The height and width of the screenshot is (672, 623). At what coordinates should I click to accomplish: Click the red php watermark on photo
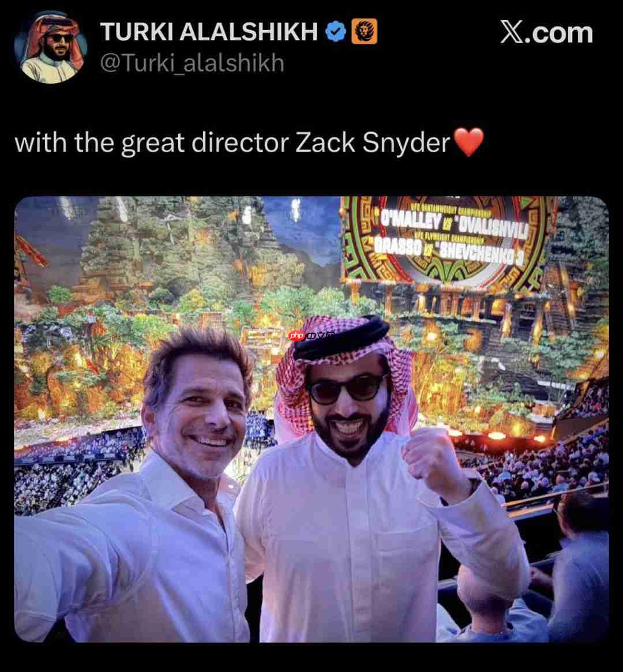pos(297,336)
